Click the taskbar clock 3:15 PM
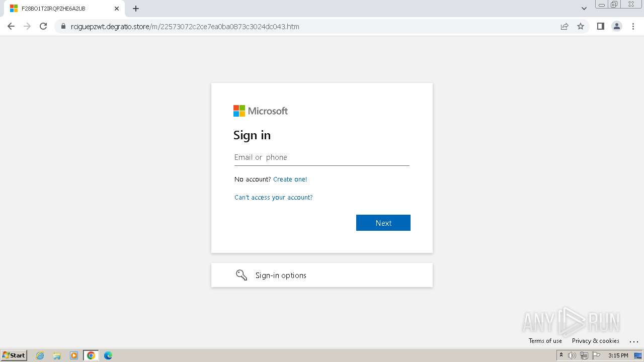The width and height of the screenshot is (644, 362). (618, 355)
